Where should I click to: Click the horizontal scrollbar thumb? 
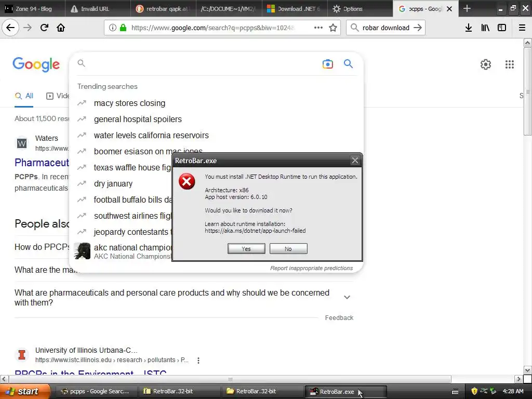(x=230, y=379)
